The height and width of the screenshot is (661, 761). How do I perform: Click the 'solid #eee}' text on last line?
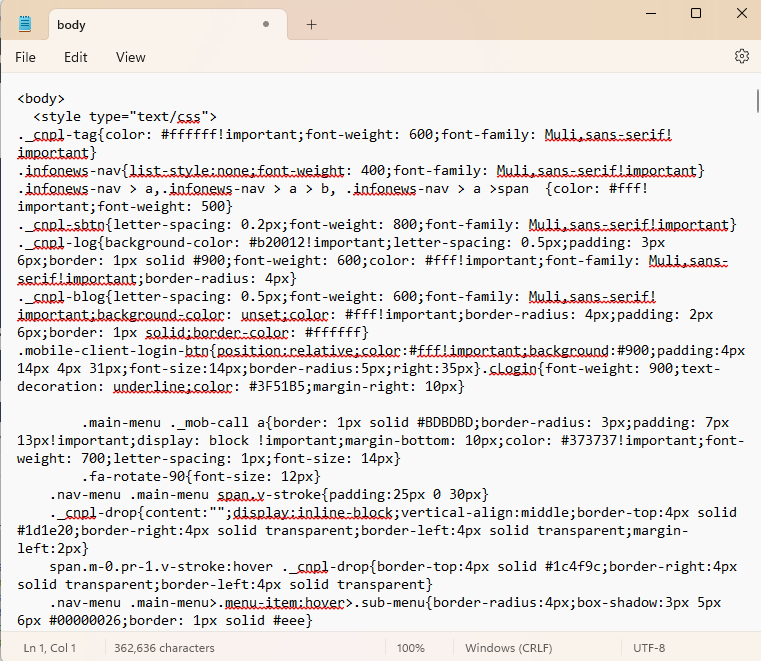pyautogui.click(x=269, y=620)
